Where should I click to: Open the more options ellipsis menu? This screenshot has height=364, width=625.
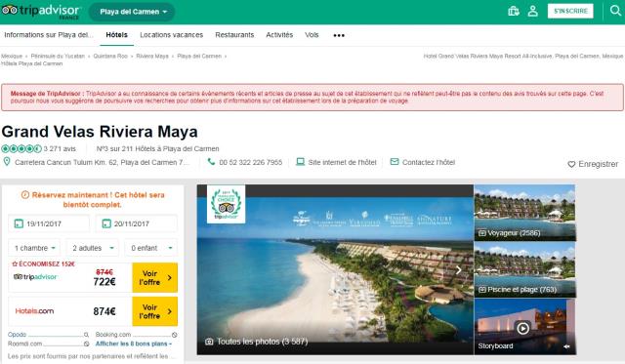pos(339,35)
